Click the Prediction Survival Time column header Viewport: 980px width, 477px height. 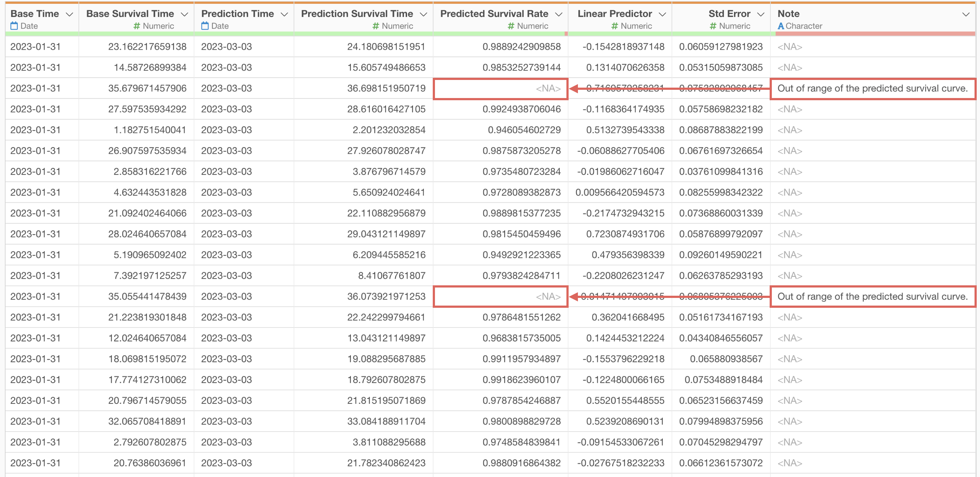356,14
